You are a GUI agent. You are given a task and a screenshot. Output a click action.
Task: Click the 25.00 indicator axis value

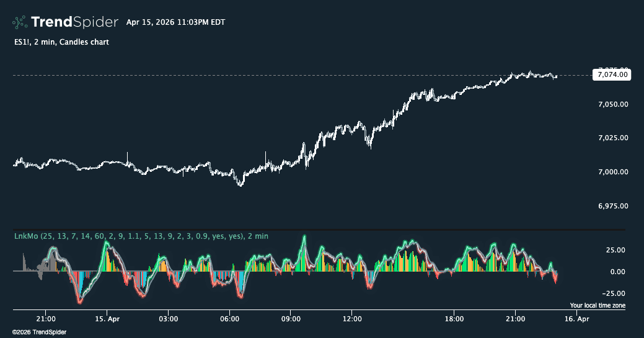615,250
